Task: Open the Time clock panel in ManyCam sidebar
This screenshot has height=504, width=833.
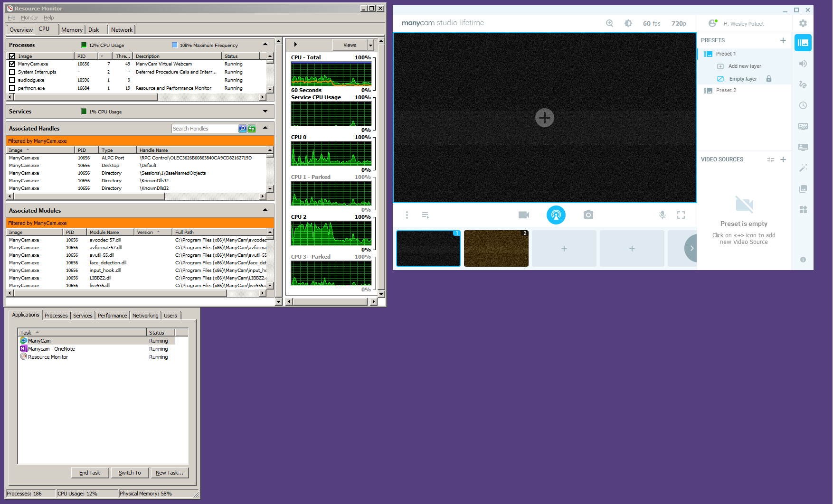Action: point(803,105)
